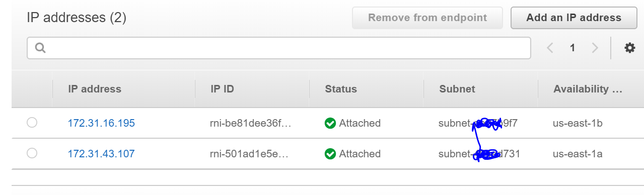Select radio button for 172.31.43.107
644x195 pixels.
(32, 153)
